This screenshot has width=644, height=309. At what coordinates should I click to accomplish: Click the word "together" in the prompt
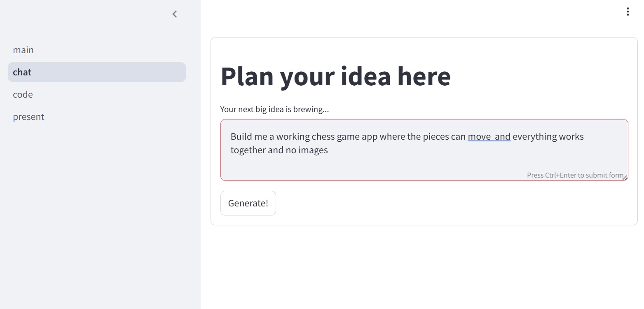[x=248, y=150]
